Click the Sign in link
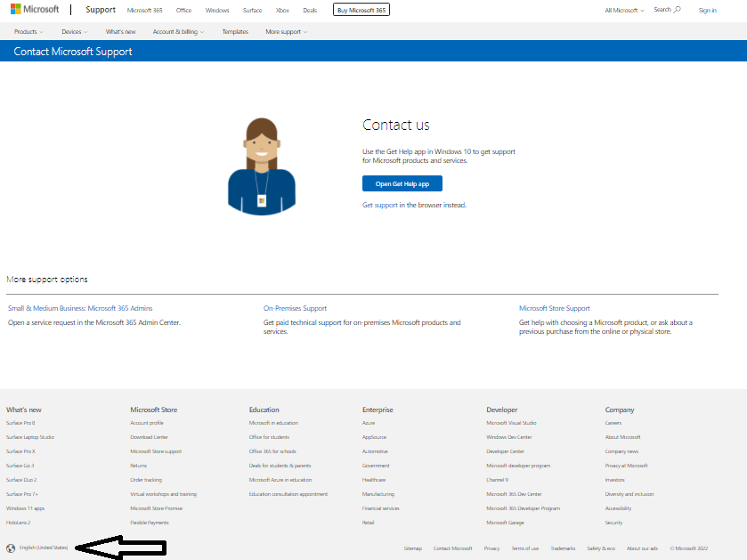The image size is (747, 560). coord(708,10)
